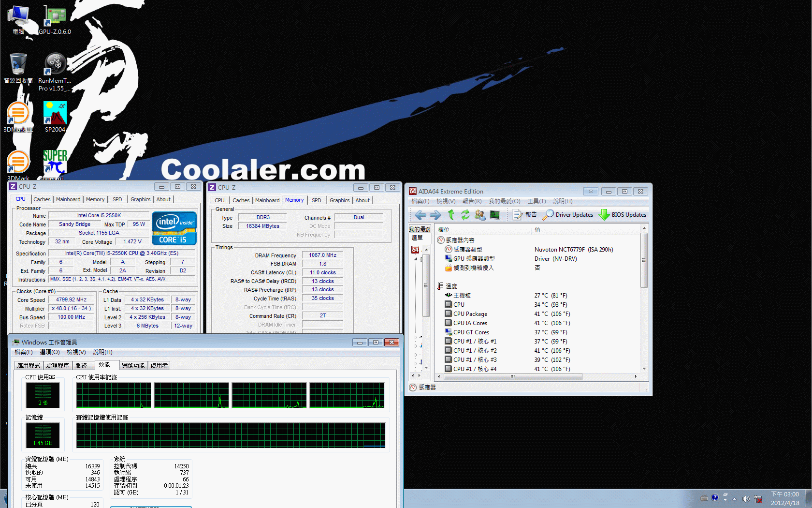
Task: Click the CPU usage meter in Task Manager
Action: click(43, 395)
